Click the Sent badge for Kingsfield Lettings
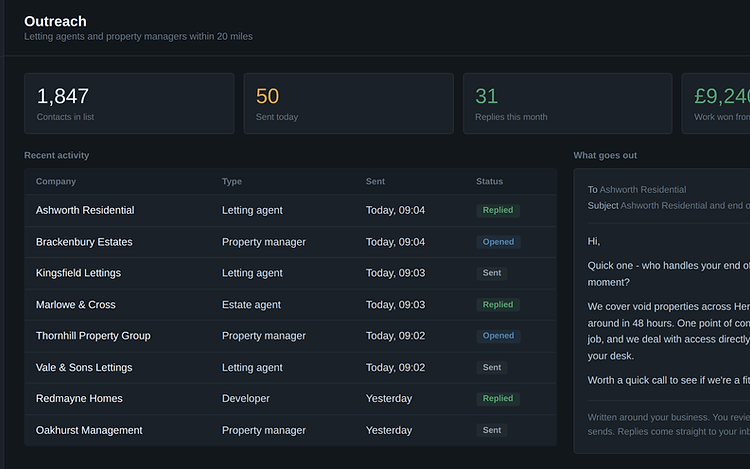This screenshot has width=750, height=469. coord(492,273)
